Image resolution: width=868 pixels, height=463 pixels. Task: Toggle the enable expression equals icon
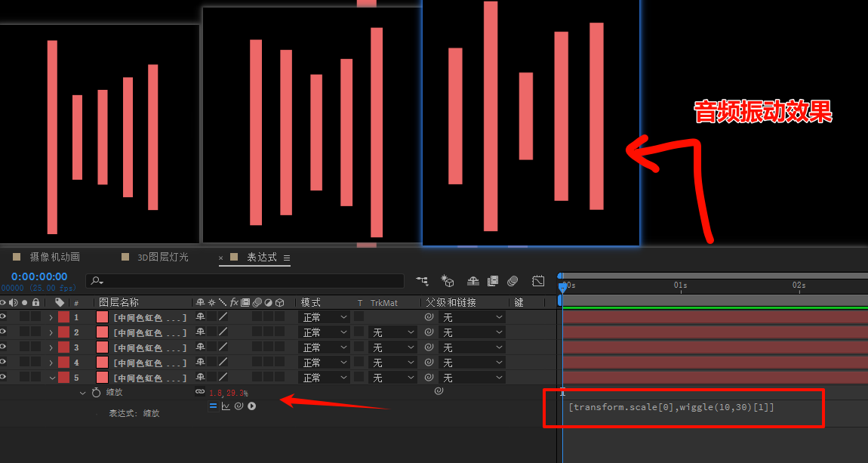pos(213,406)
